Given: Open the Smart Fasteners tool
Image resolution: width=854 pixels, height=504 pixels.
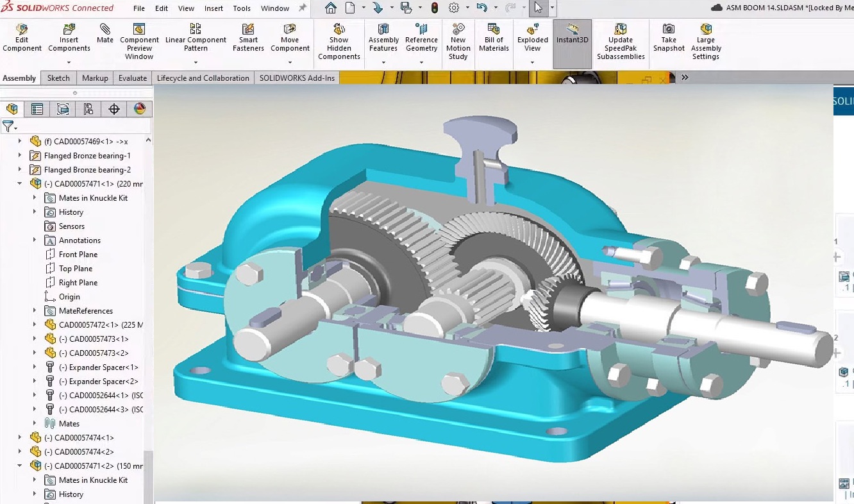Looking at the screenshot, I should [x=248, y=38].
